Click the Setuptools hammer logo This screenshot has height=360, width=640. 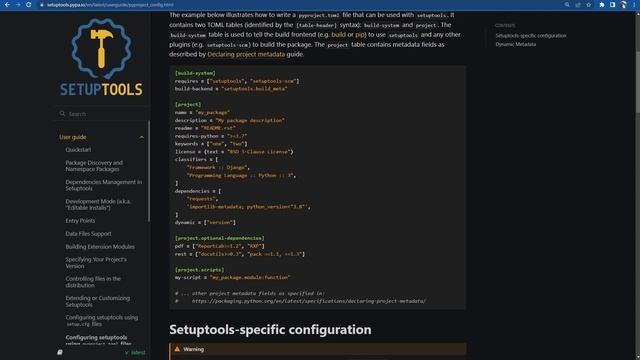[x=101, y=57]
